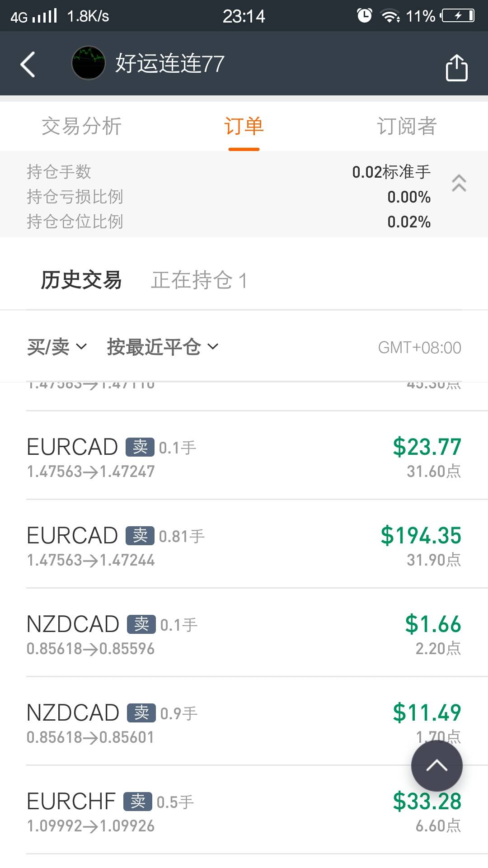Tap the share icon in header
Viewport: 488px width, 868px height.
coord(456,68)
